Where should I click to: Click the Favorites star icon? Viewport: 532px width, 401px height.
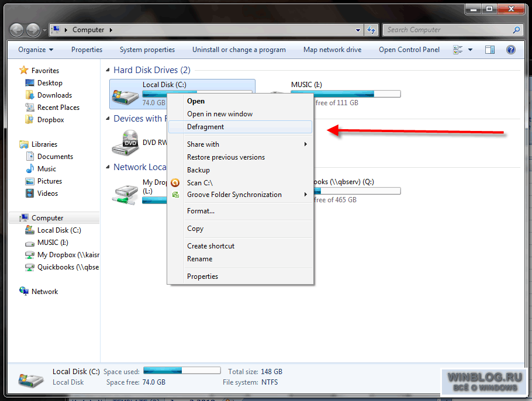pos(24,70)
